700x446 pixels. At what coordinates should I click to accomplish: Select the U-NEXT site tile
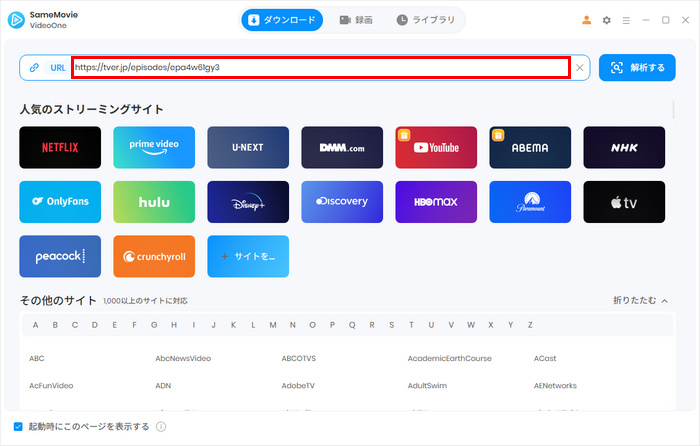(x=248, y=147)
